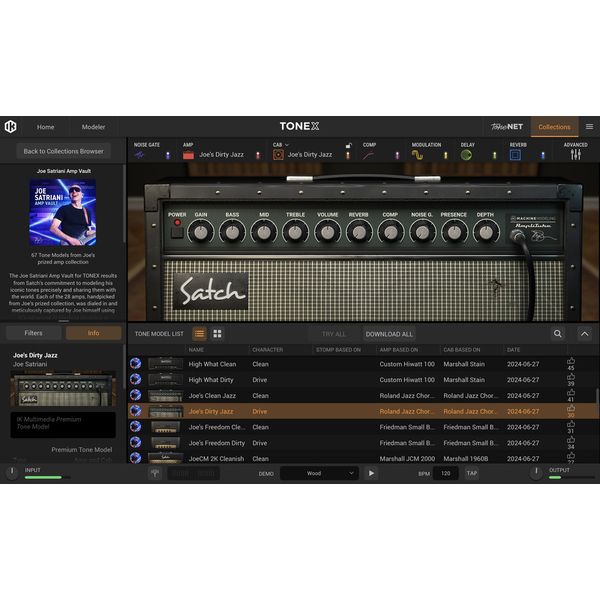Toggle the Cab lock icon
Screen dimensions: 600x600
tap(349, 145)
